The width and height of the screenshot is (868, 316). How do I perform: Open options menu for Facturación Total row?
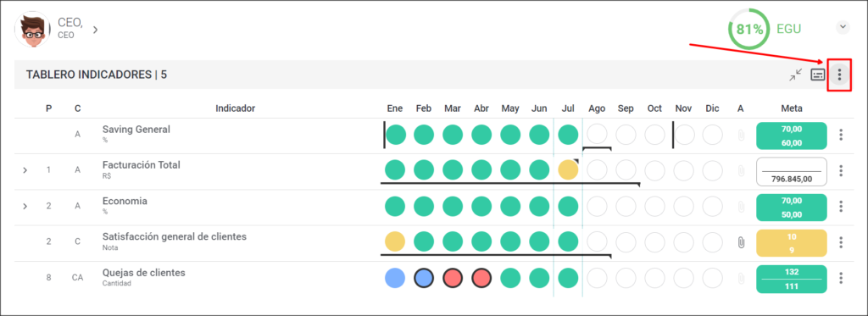point(841,170)
